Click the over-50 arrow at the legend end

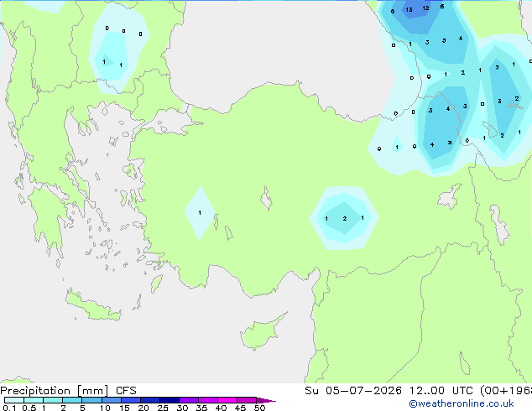[x=266, y=400]
